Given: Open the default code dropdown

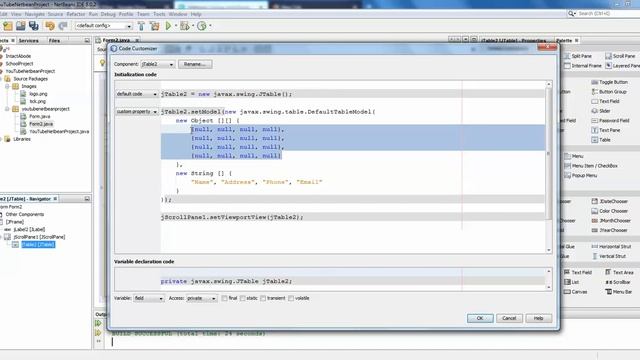Looking at the screenshot, I should 136,94.
